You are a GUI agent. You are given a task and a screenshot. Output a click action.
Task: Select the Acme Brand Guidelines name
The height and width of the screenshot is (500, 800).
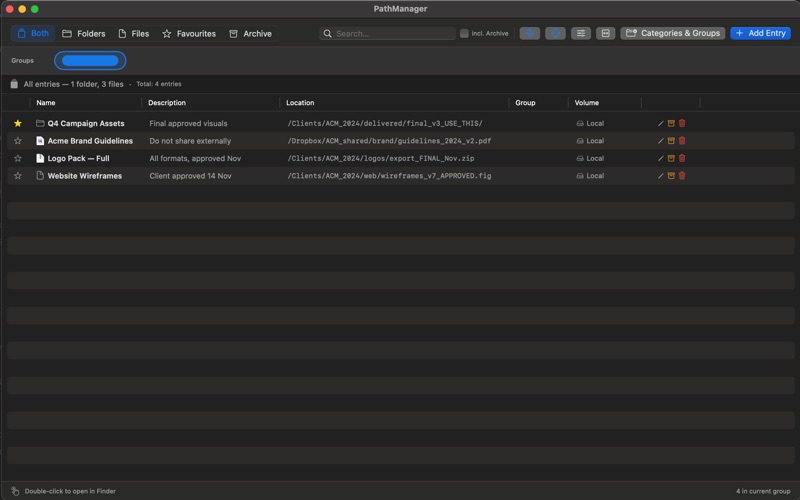[x=90, y=141]
